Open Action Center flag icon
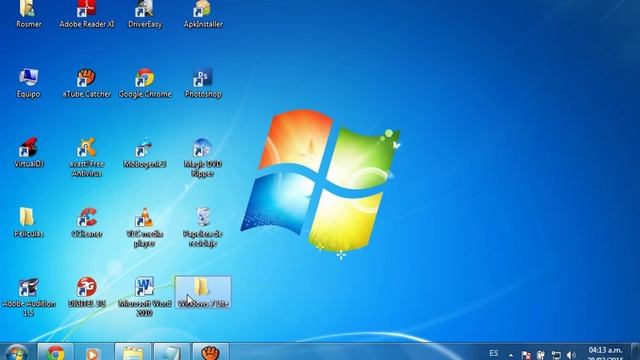Viewport: 640px width, 360px height. pyautogui.click(x=526, y=355)
